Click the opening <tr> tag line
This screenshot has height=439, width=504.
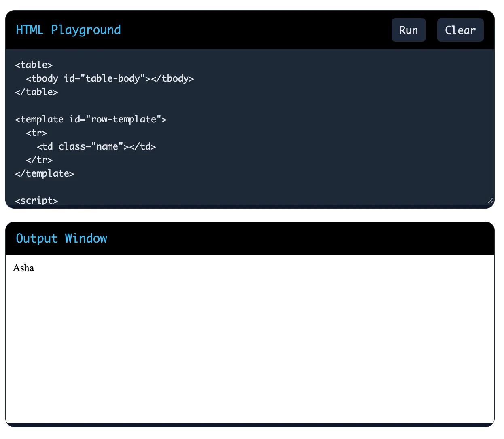(x=36, y=133)
